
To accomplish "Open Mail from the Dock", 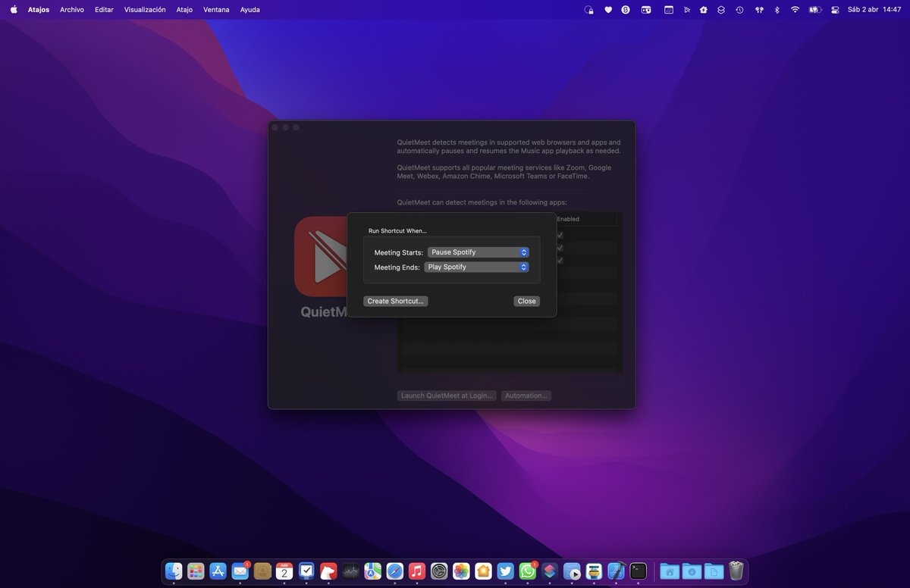I will tap(240, 571).
